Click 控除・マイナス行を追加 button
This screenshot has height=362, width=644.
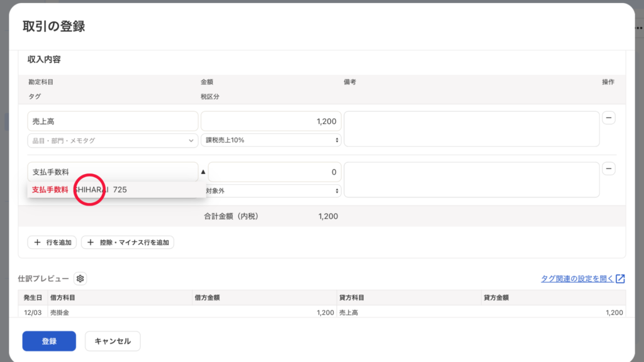coord(128,243)
